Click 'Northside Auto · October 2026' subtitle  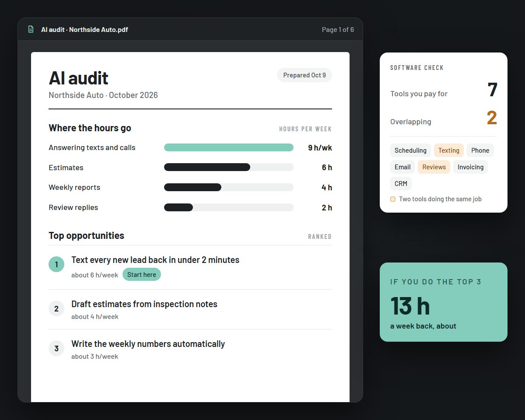tap(103, 95)
